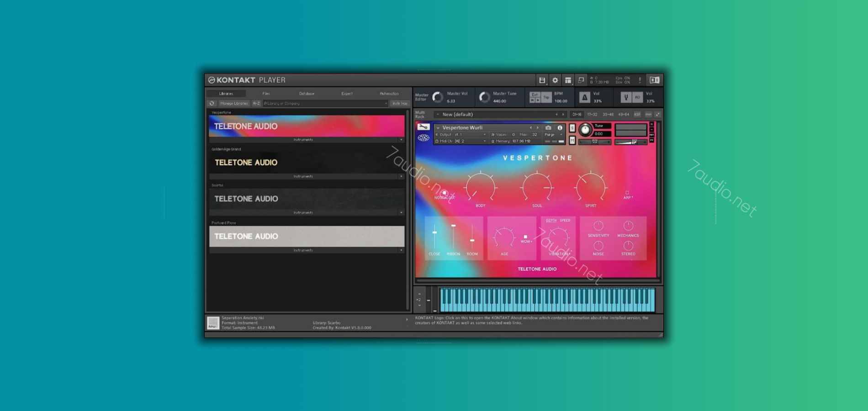Viewport: 868px width, 411px height.
Task: Minimize the instrument header with minus button
Action: pos(652,130)
